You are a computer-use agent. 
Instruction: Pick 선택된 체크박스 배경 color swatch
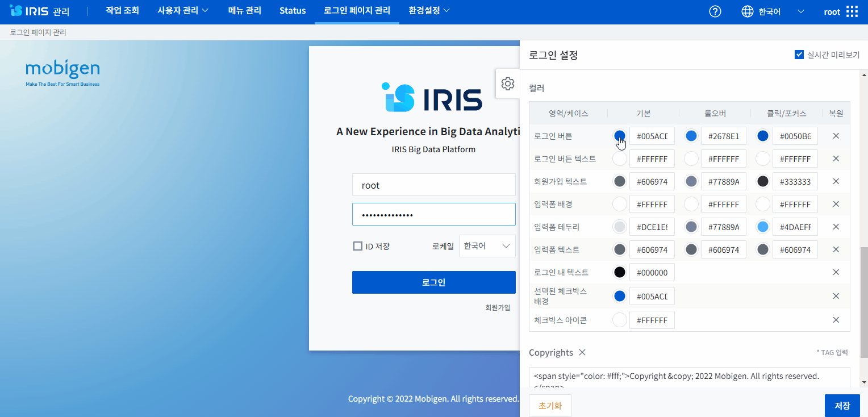pyautogui.click(x=620, y=296)
